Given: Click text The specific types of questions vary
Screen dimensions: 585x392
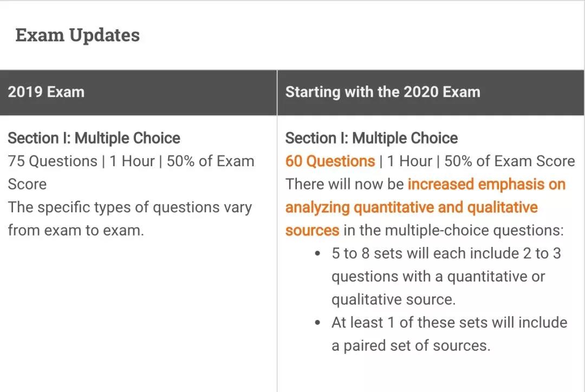Looking at the screenshot, I should click(130, 207).
